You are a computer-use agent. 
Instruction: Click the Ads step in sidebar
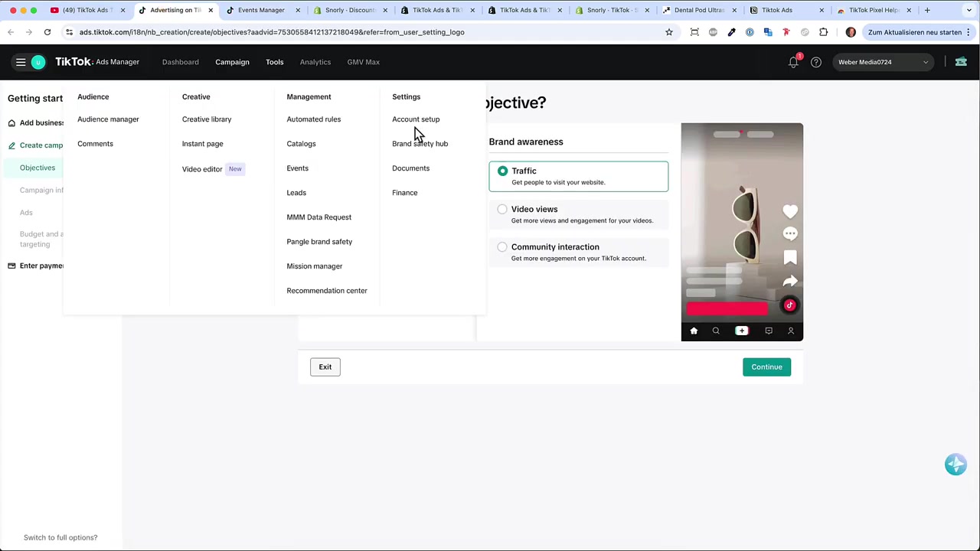26,213
